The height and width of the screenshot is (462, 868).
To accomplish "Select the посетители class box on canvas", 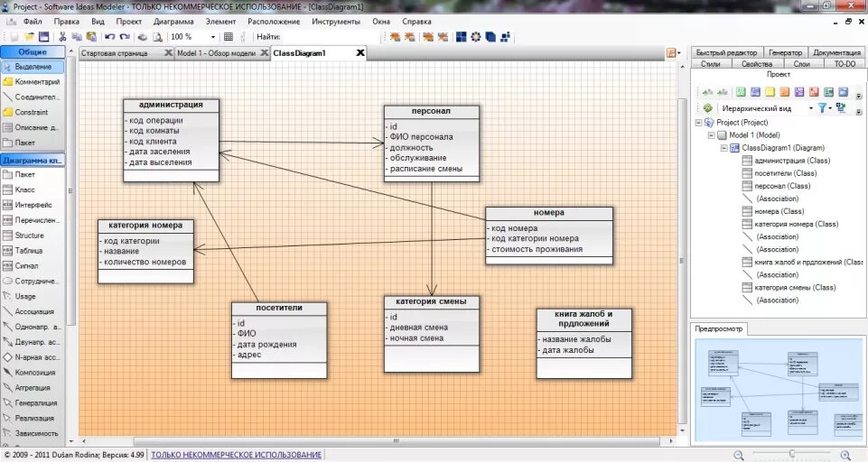I will pos(279,340).
